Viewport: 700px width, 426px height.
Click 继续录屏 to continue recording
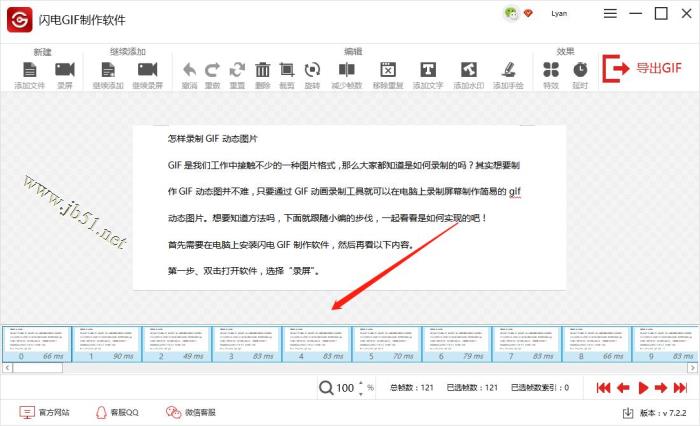147,70
